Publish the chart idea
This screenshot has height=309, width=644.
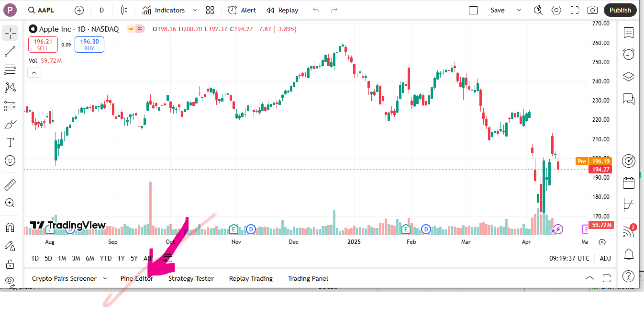(621, 10)
